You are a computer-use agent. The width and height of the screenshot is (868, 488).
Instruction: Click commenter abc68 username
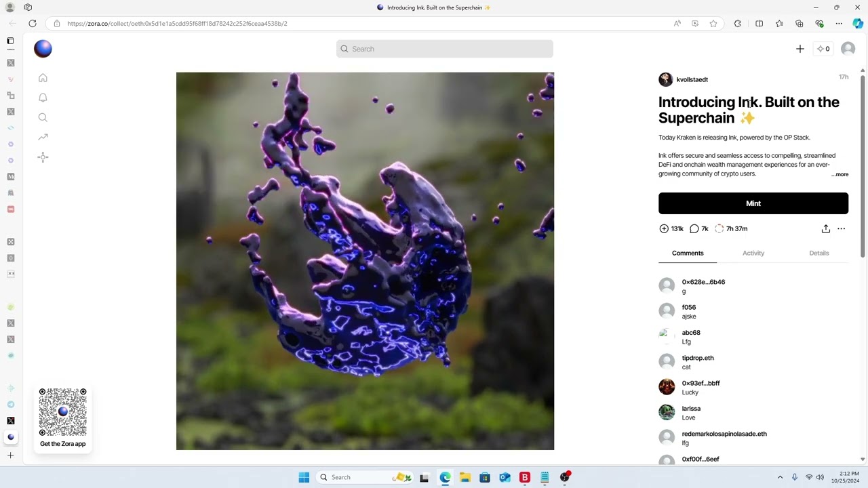(x=691, y=333)
